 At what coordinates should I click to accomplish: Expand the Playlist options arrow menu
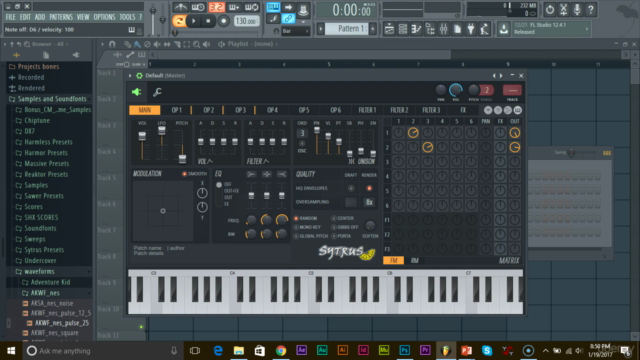102,44
